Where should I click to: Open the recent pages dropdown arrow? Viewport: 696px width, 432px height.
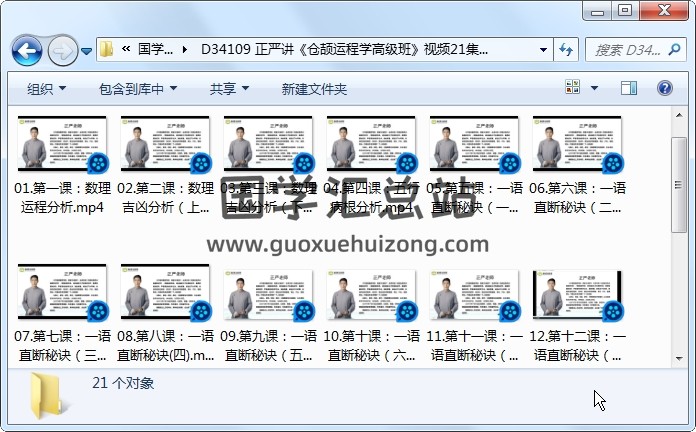point(87,52)
